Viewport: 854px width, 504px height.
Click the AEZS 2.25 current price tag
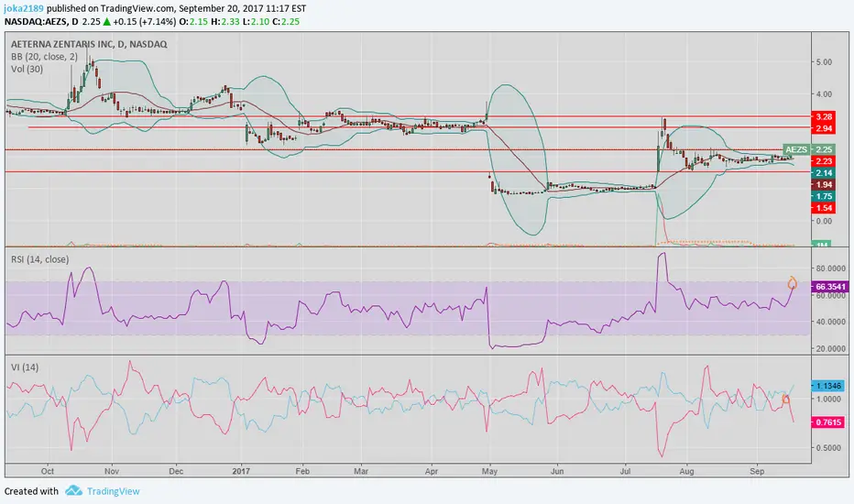click(x=808, y=149)
